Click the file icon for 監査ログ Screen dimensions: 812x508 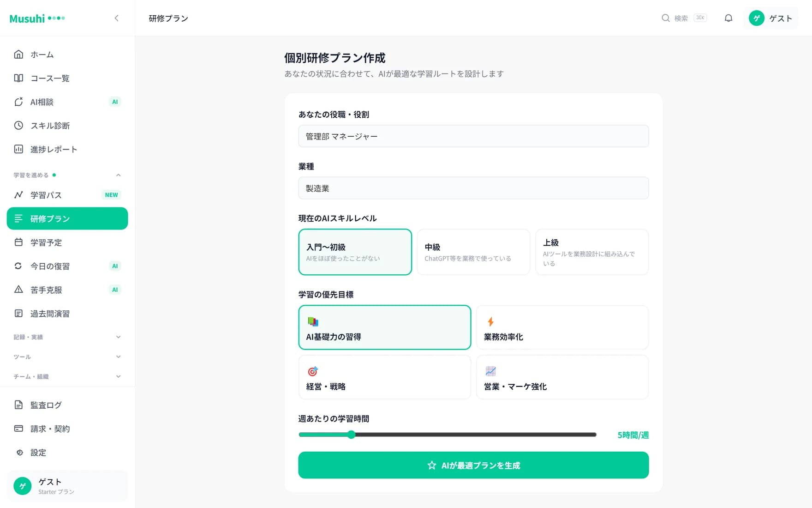point(18,405)
